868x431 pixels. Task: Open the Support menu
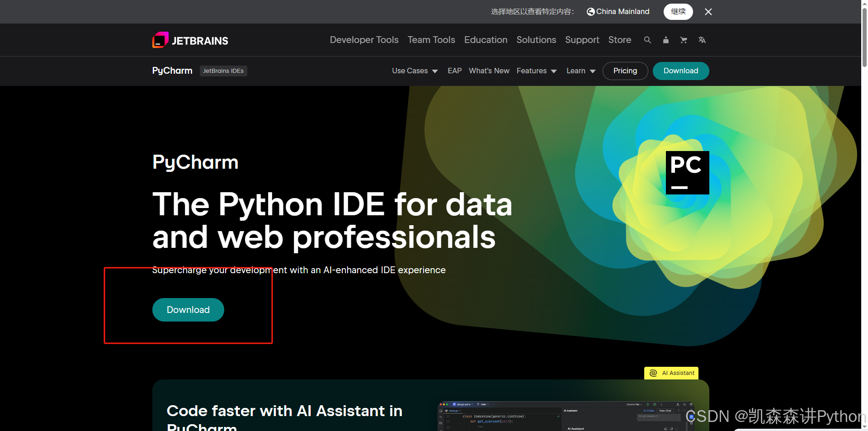coord(582,40)
